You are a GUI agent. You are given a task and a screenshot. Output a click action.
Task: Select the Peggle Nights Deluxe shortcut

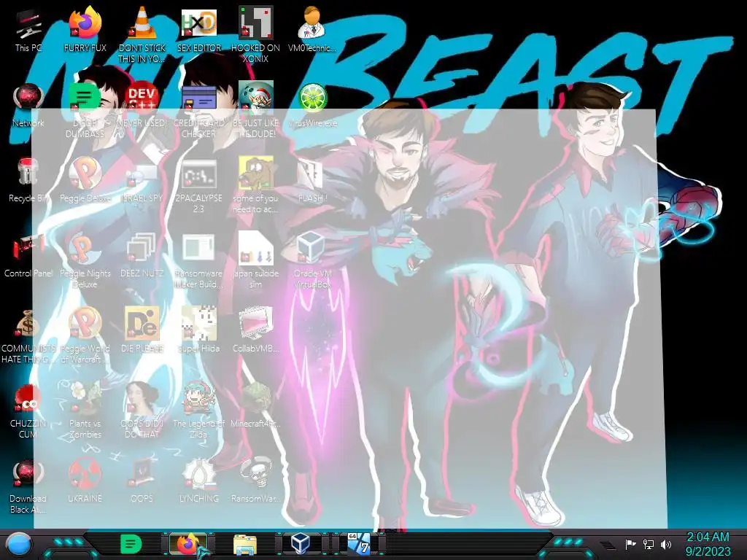click(85, 261)
